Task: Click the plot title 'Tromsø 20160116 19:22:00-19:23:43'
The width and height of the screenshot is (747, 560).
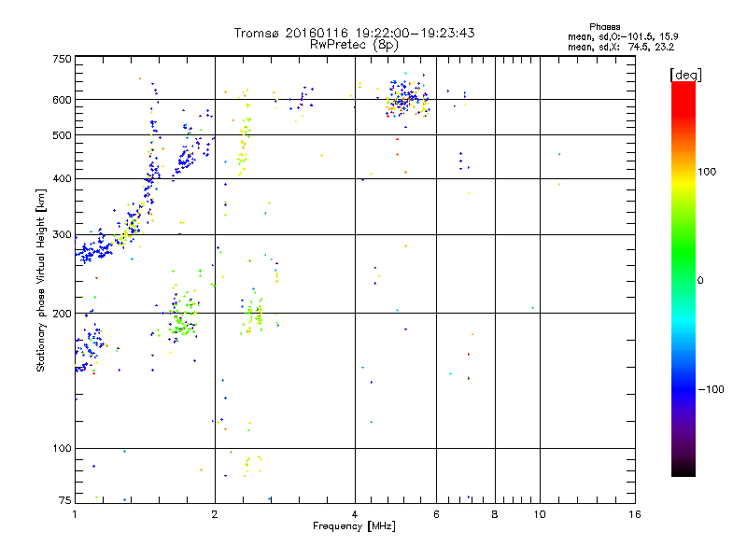Action: pyautogui.click(x=354, y=33)
